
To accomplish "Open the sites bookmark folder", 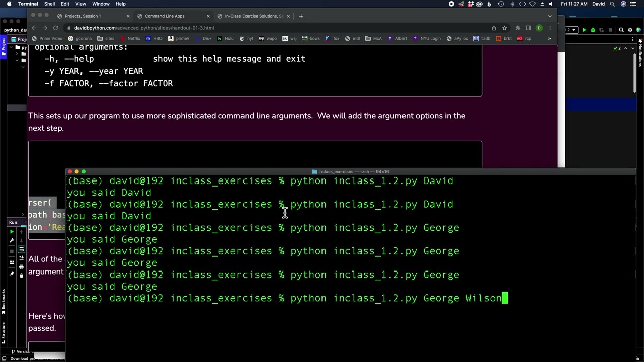I will [106, 38].
